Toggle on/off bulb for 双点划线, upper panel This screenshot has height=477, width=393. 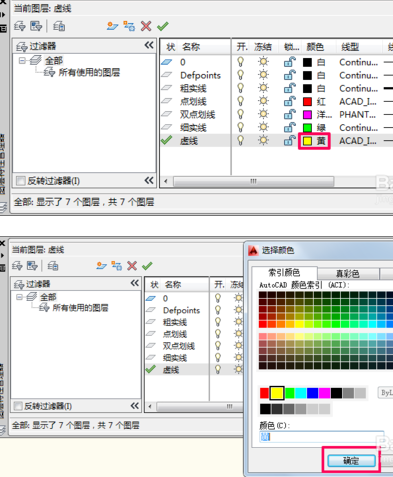[240, 114]
